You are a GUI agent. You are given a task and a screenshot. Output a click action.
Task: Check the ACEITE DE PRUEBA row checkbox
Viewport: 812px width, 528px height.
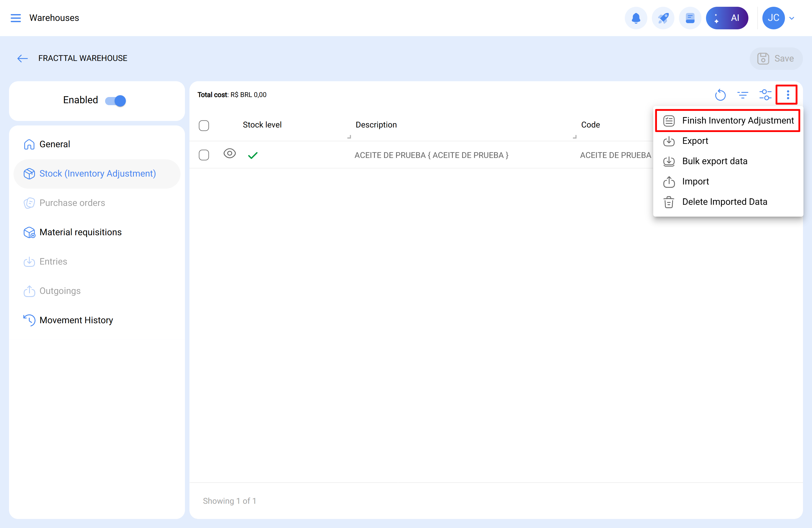pos(204,155)
